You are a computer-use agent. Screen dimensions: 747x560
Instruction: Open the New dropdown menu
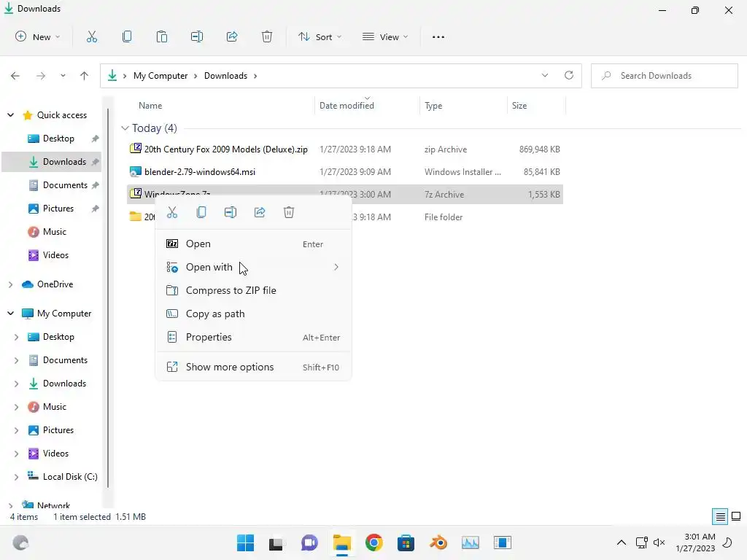pyautogui.click(x=38, y=36)
